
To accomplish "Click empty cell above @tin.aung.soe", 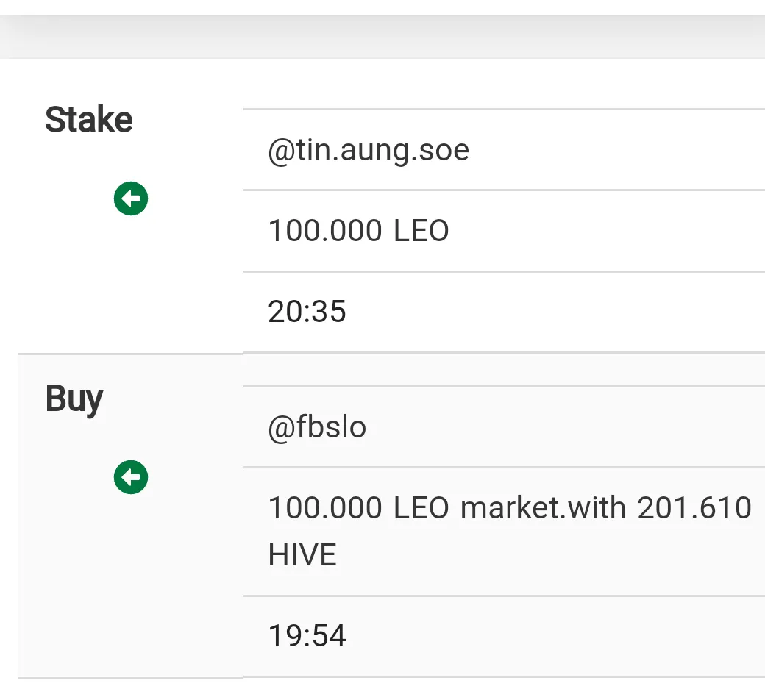I will (504, 85).
